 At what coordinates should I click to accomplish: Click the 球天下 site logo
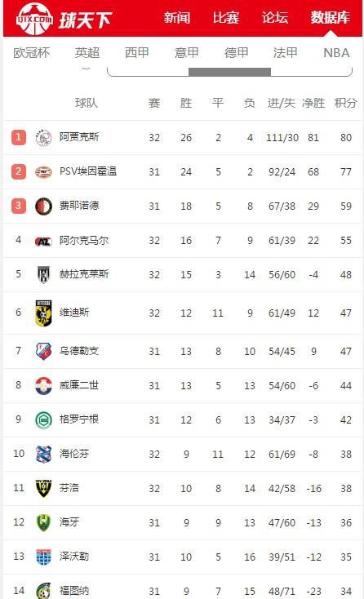coord(64,19)
